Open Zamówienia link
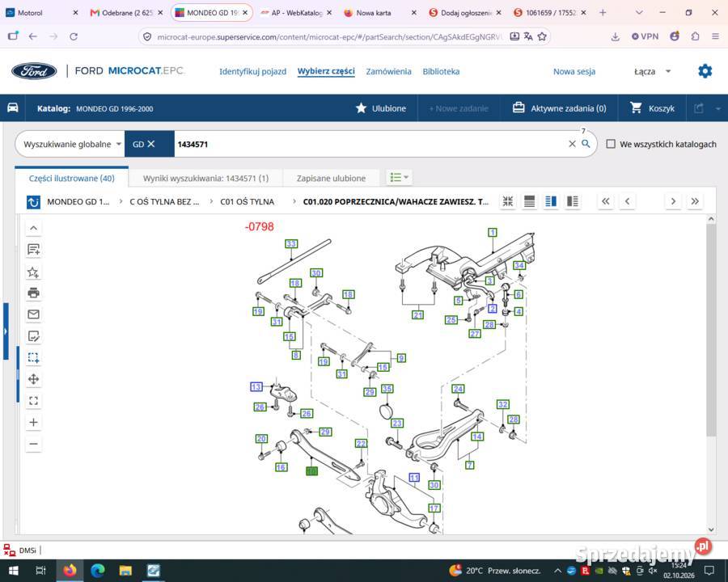This screenshot has height=582, width=728. coord(388,71)
